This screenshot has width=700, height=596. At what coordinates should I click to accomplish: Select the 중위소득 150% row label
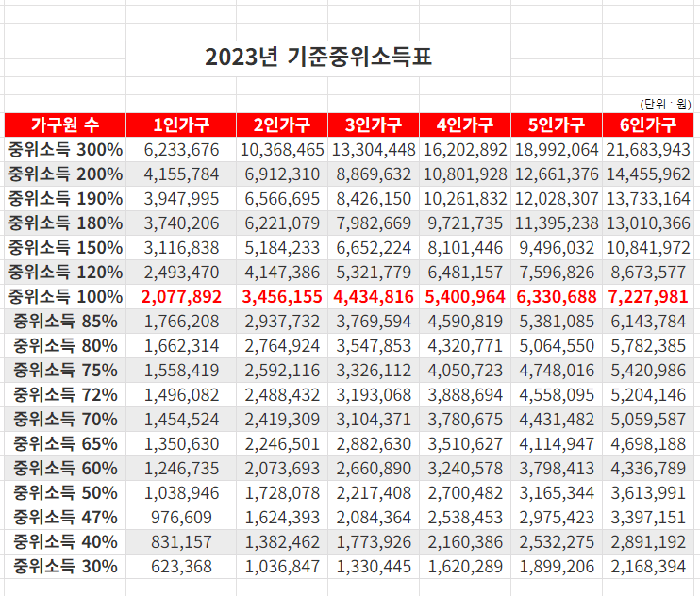pyautogui.click(x=65, y=248)
